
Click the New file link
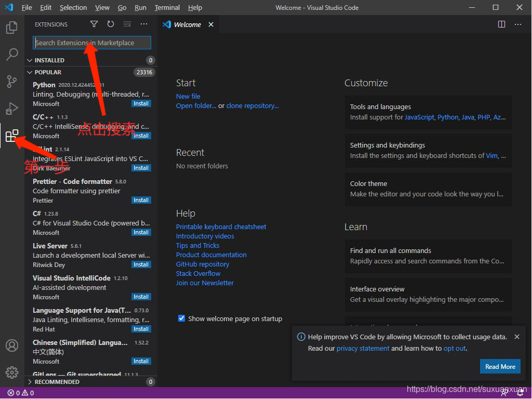[188, 96]
